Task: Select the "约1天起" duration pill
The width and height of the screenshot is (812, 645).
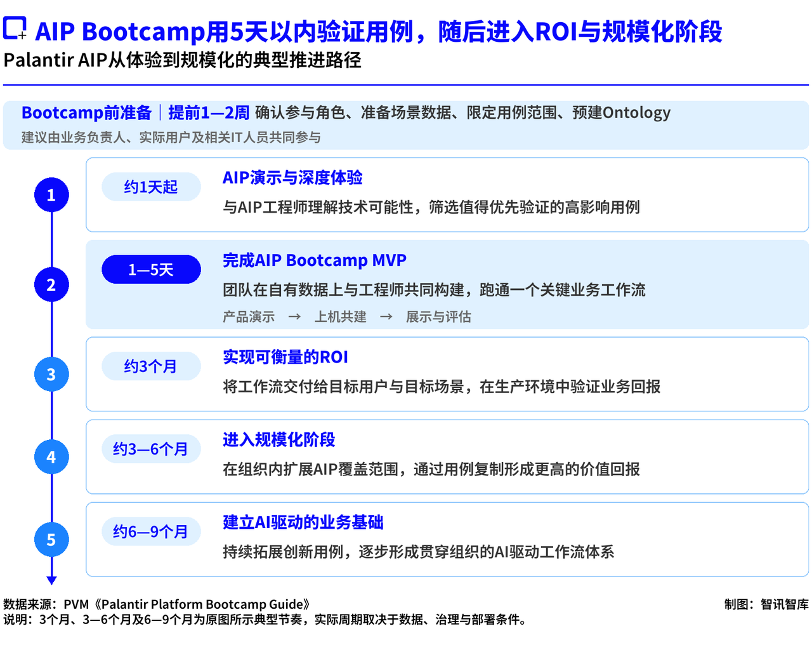Action: tap(151, 187)
